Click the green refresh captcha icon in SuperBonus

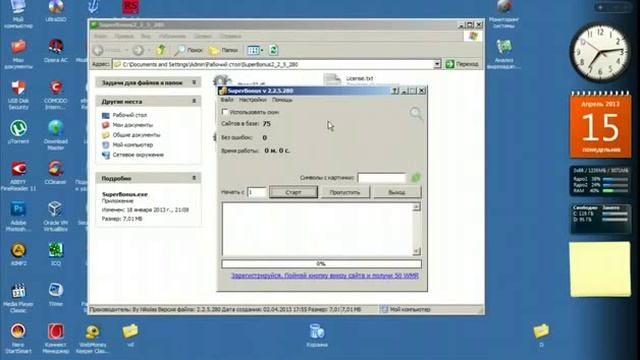[416, 178]
